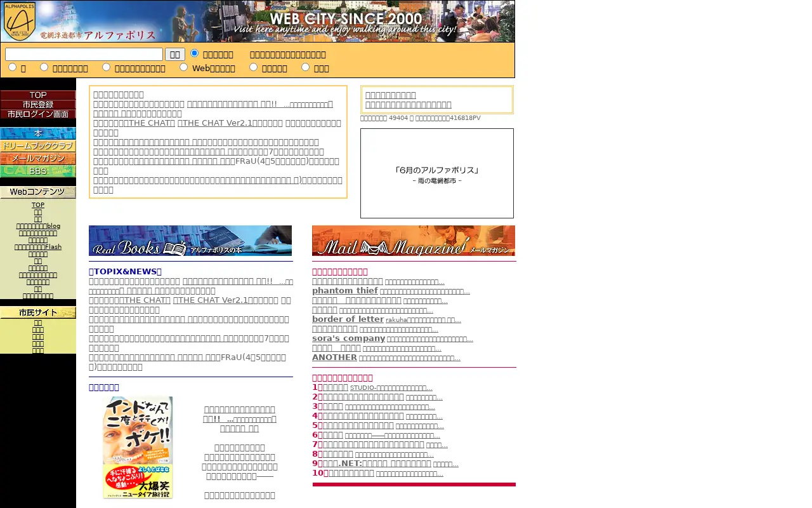
Task: Click the FRaU mention in TOPIX&NEWS section
Action: (233, 358)
